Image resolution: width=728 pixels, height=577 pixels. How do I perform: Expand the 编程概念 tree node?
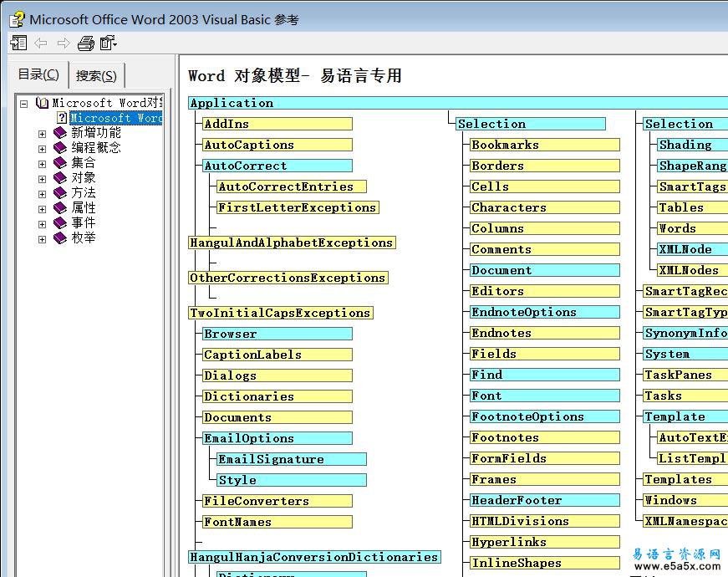pyautogui.click(x=42, y=148)
